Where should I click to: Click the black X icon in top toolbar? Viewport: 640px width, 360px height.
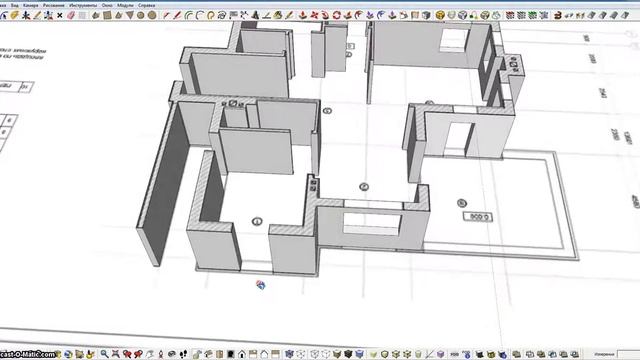(x=60, y=16)
